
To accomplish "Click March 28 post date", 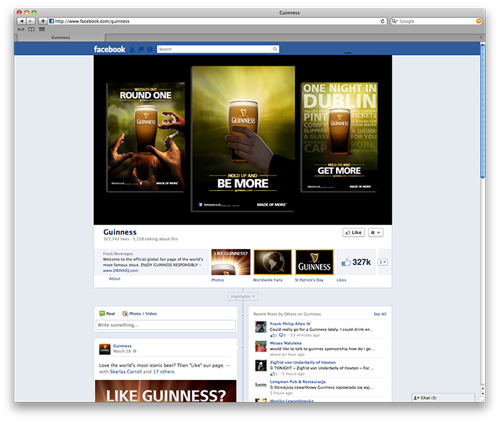I will point(122,352).
